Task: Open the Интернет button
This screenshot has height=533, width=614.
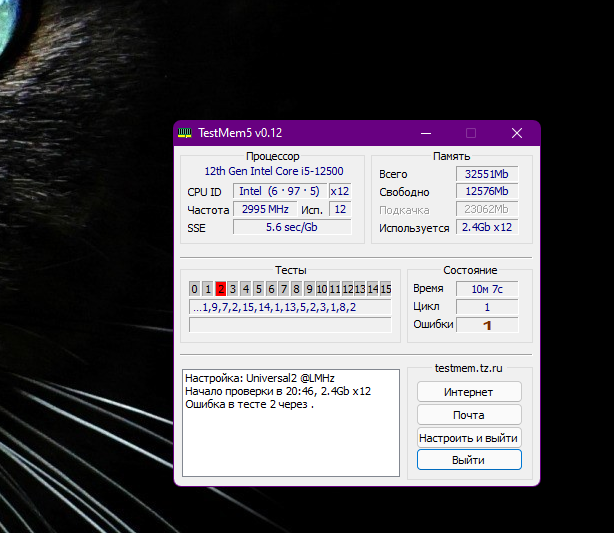Action: (469, 392)
